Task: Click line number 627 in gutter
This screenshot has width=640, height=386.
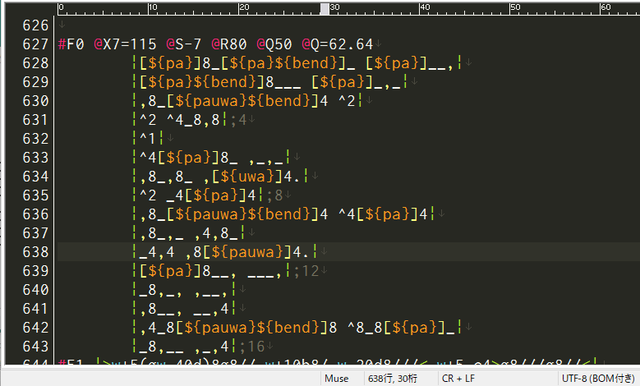Action: (36, 44)
